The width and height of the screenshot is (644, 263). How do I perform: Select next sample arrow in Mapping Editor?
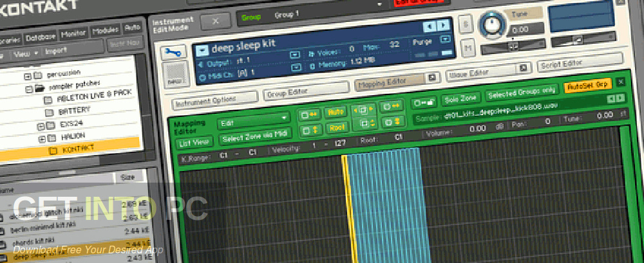pyautogui.click(x=620, y=98)
